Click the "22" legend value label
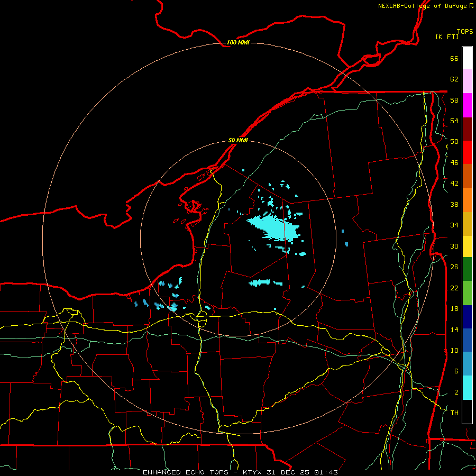This screenshot has width=476, height=476. coord(454,288)
